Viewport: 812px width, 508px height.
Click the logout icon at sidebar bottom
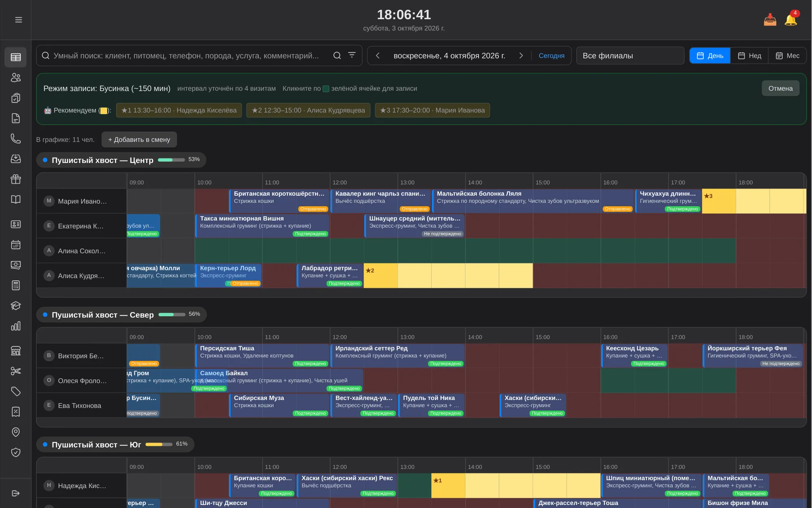click(16, 493)
